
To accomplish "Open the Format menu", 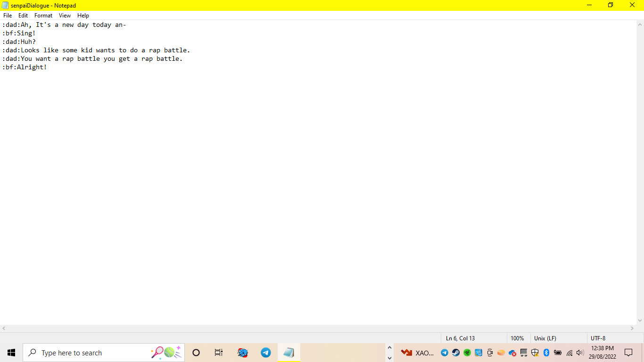I will 43,16.
